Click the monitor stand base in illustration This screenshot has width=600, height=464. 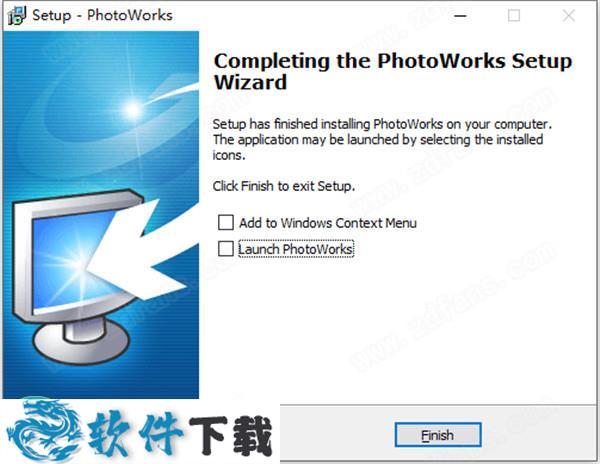82,342
